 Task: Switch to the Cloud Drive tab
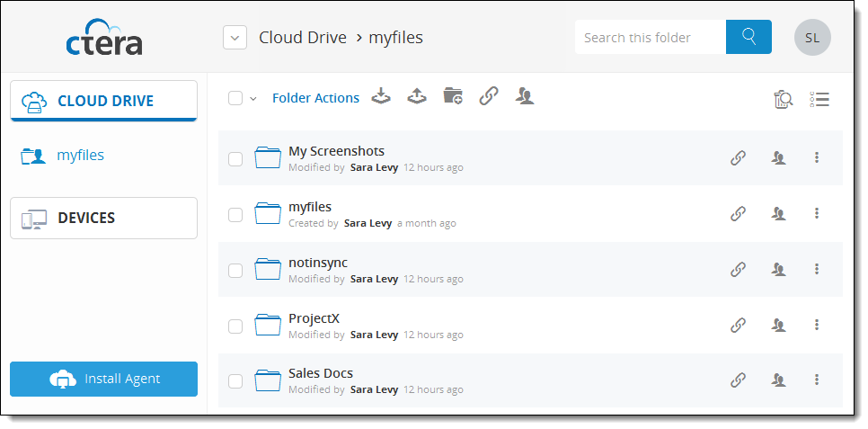103,101
